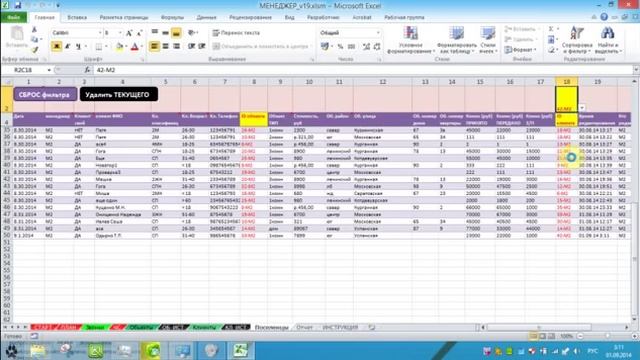Switch to Page Layout view in the status bar
The image size is (640, 360).
tap(542, 336)
